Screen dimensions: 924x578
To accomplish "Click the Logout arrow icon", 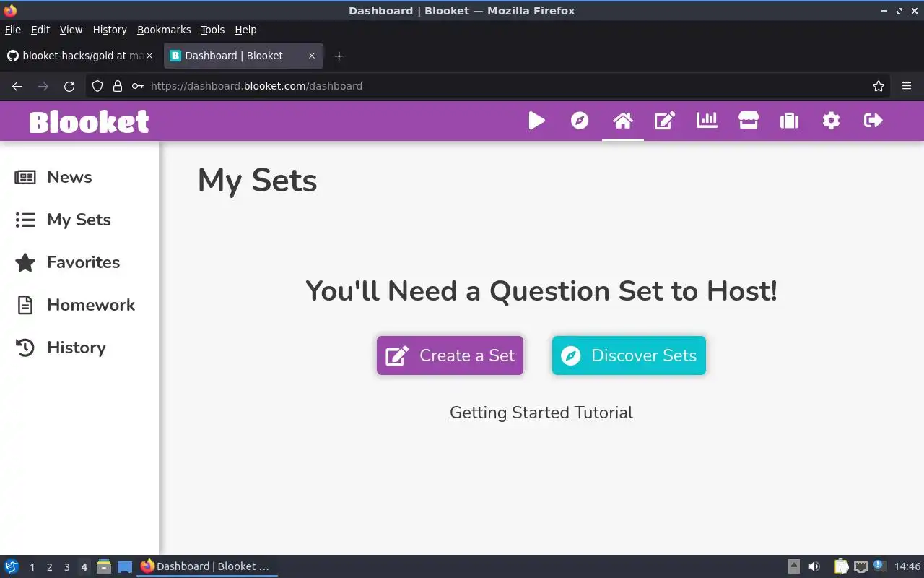I will point(873,121).
